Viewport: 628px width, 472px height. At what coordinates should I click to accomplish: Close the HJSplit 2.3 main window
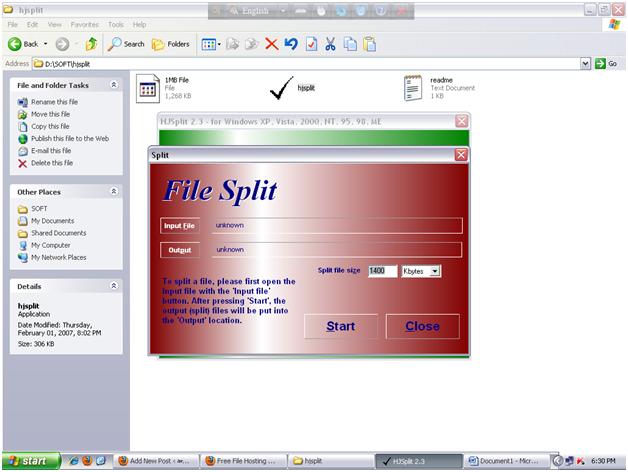point(461,121)
